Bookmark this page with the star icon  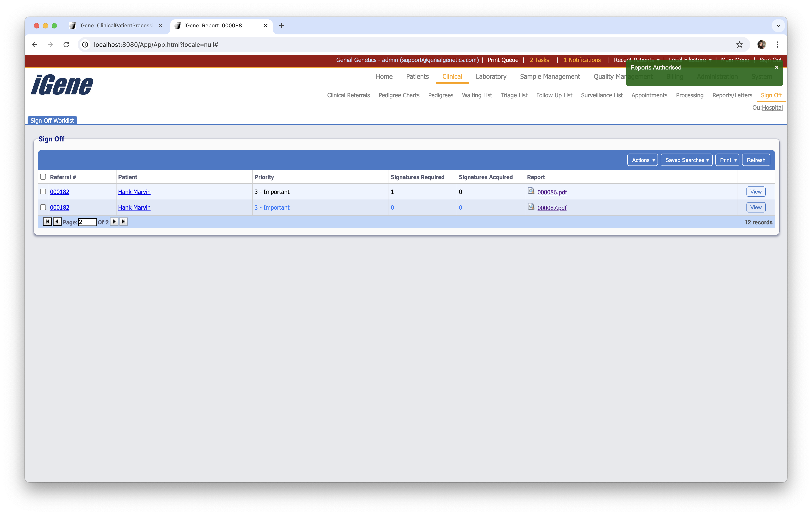click(x=739, y=45)
